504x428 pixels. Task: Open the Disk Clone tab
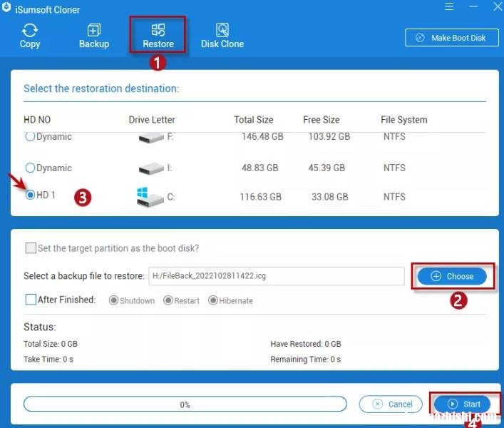(222, 36)
